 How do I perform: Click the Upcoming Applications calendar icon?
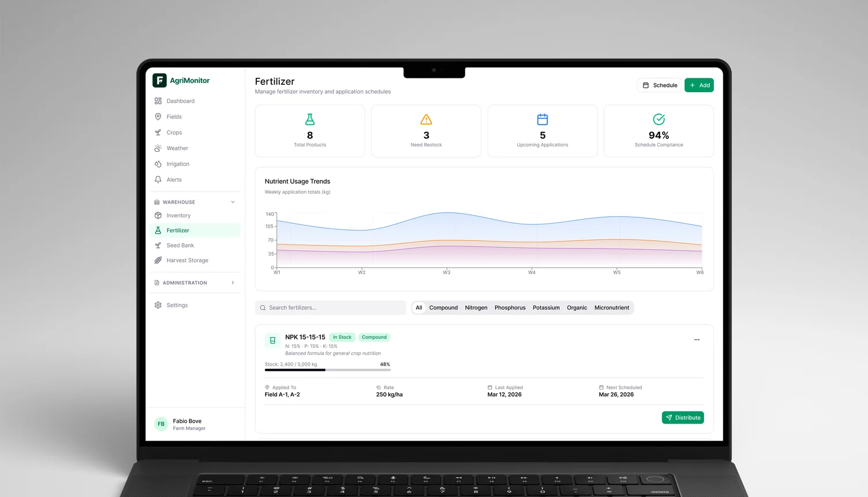(x=542, y=119)
